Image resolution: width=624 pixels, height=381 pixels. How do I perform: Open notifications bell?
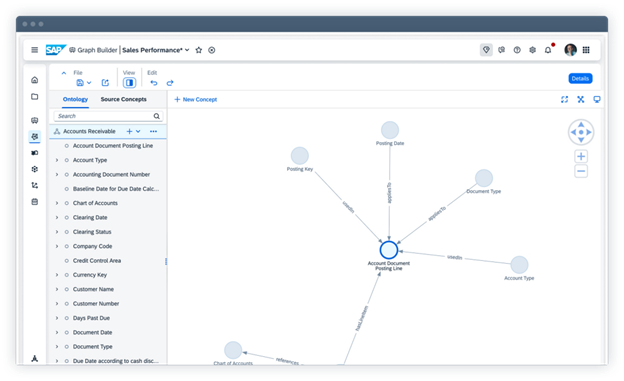(548, 50)
